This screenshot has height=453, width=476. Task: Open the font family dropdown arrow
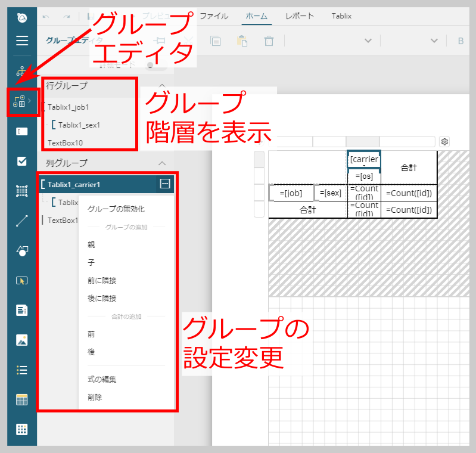pos(368,41)
